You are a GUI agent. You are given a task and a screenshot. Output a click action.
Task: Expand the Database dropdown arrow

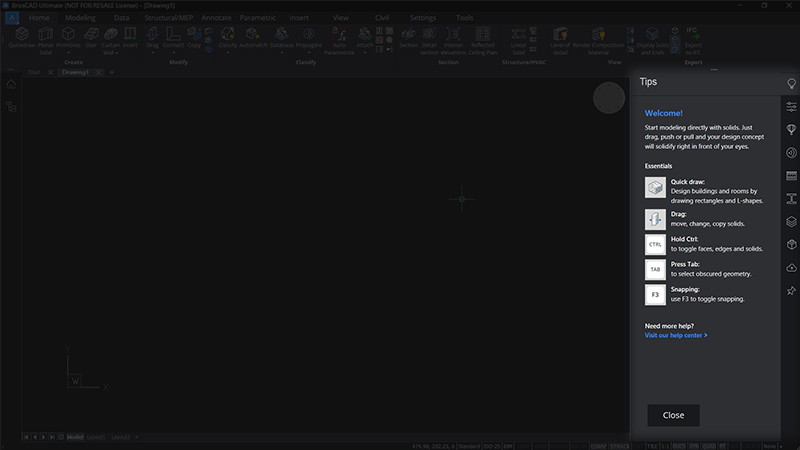click(281, 53)
